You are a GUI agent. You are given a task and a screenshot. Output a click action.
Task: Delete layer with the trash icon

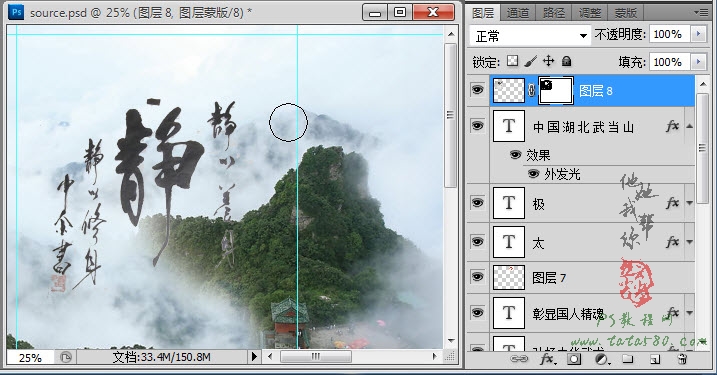click(x=682, y=359)
